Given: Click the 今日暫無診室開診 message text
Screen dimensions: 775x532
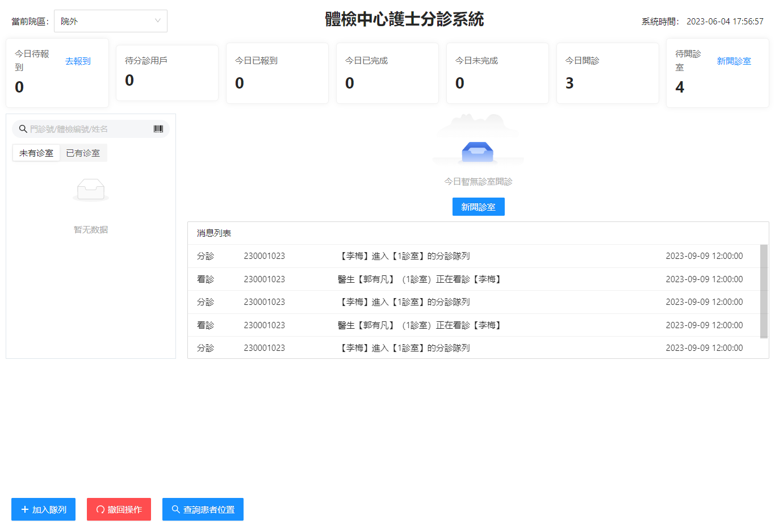Looking at the screenshot, I should click(478, 182).
